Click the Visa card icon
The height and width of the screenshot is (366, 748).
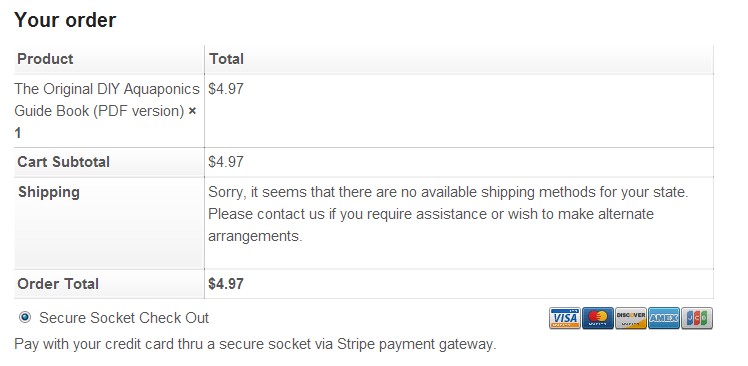(564, 318)
